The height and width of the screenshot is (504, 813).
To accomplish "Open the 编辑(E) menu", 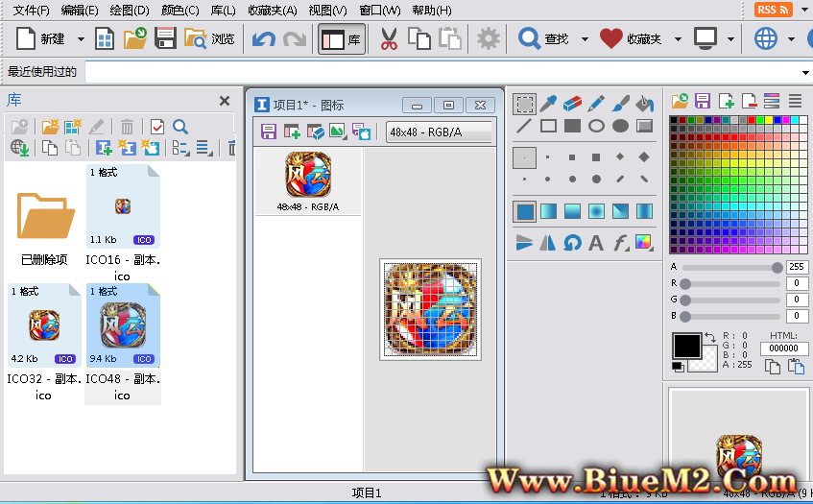I will tap(80, 10).
